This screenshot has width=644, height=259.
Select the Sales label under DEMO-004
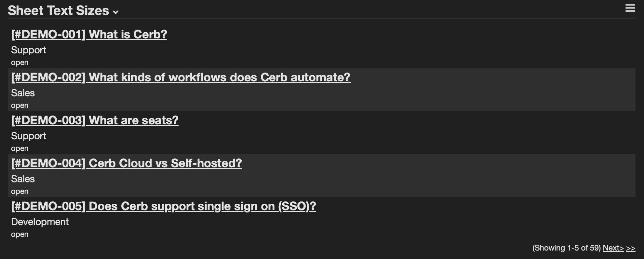23,179
